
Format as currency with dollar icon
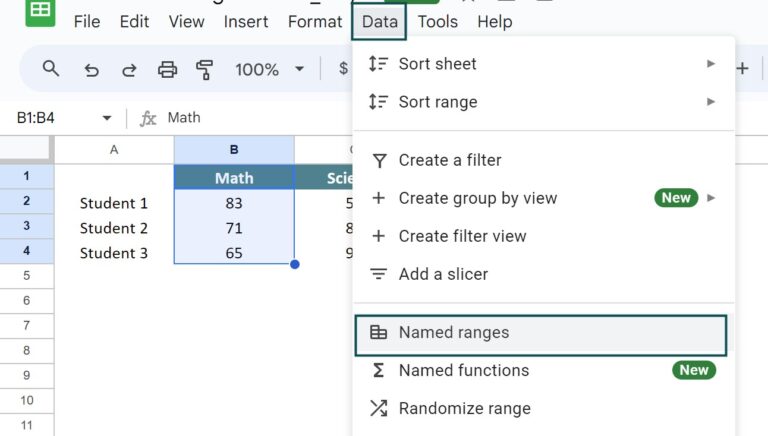tap(343, 69)
